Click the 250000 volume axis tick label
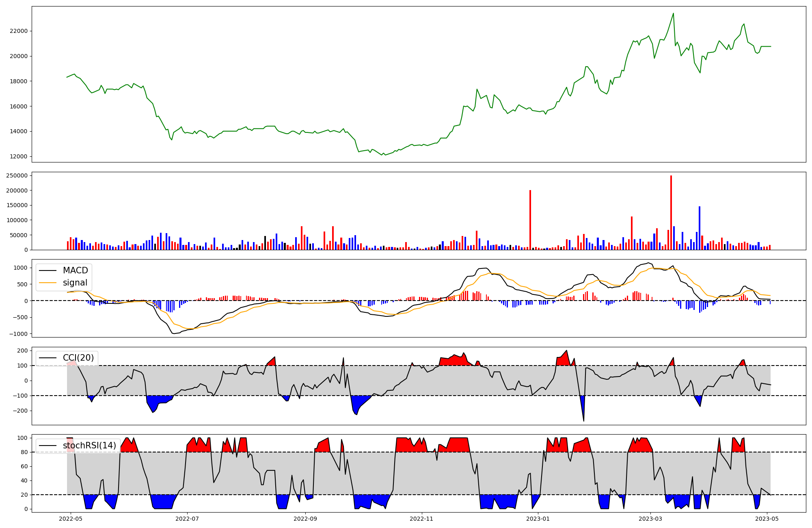812x528 pixels. pos(17,175)
